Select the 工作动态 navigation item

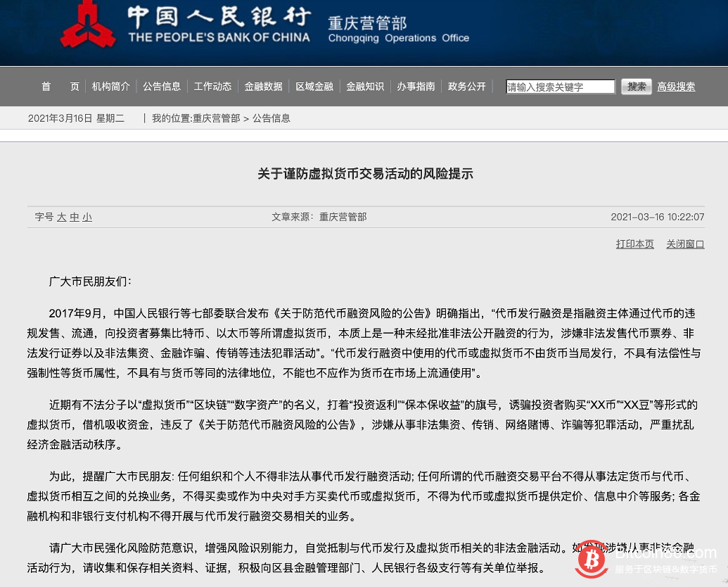point(212,86)
